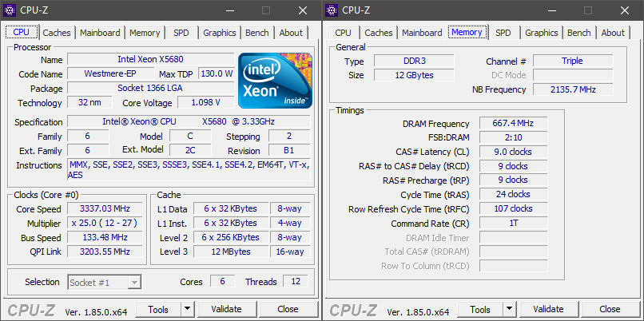Click Channel # value Triple
The height and width of the screenshot is (321, 644).
573,61
